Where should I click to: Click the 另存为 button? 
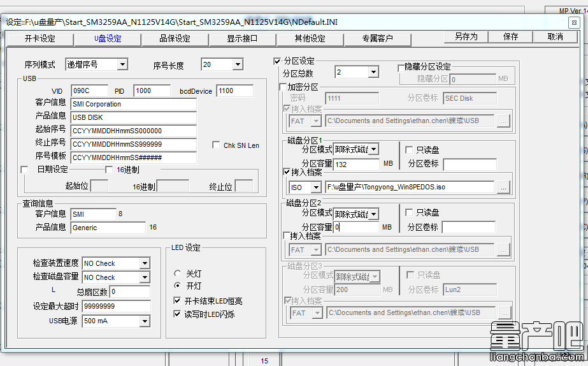(x=466, y=37)
